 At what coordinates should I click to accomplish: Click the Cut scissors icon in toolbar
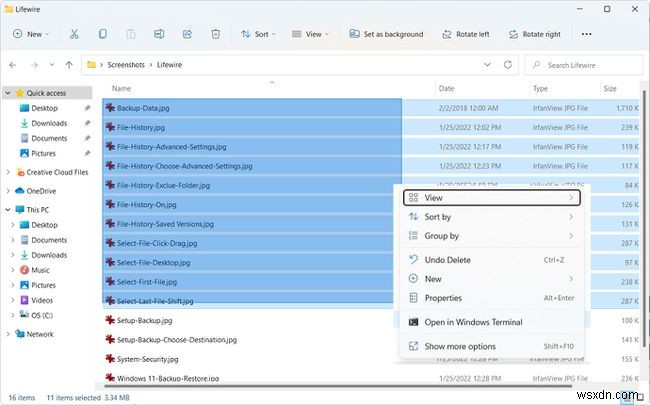point(74,34)
